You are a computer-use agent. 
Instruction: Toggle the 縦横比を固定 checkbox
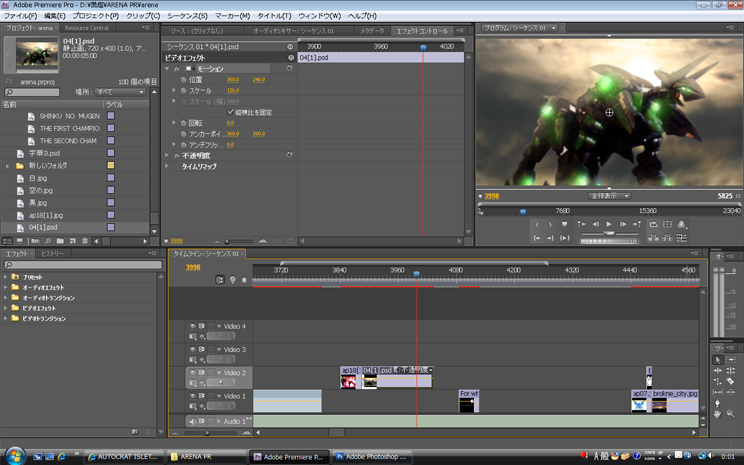(x=230, y=112)
